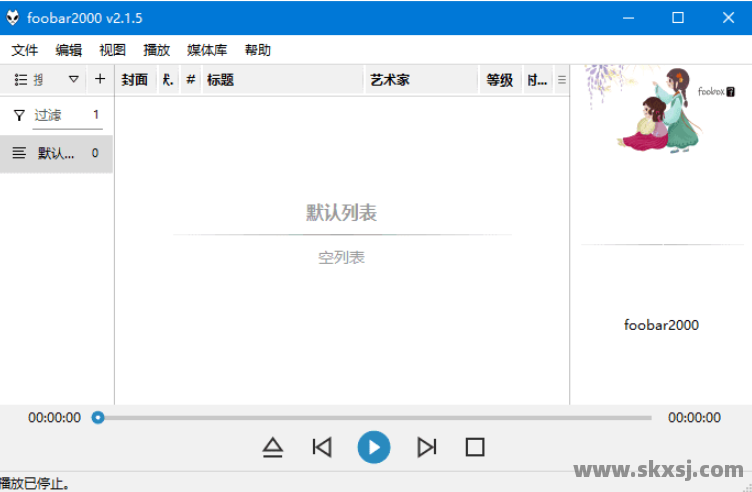The height and width of the screenshot is (492, 752).
Task: Select the 默认 playlist in sidebar
Action: tap(56, 153)
